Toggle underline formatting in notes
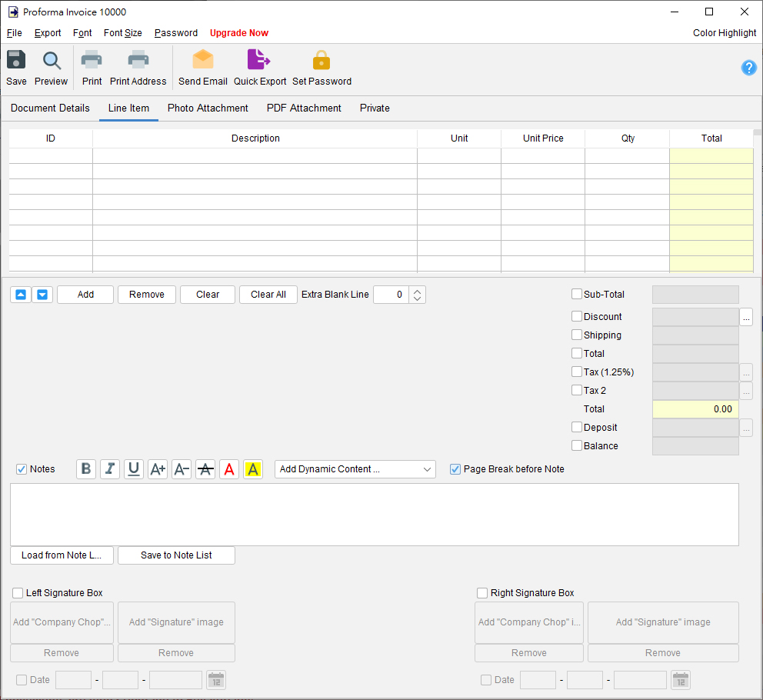This screenshot has height=700, width=763. [134, 469]
